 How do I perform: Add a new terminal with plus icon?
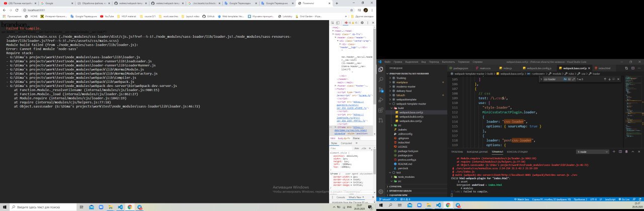[613, 152]
